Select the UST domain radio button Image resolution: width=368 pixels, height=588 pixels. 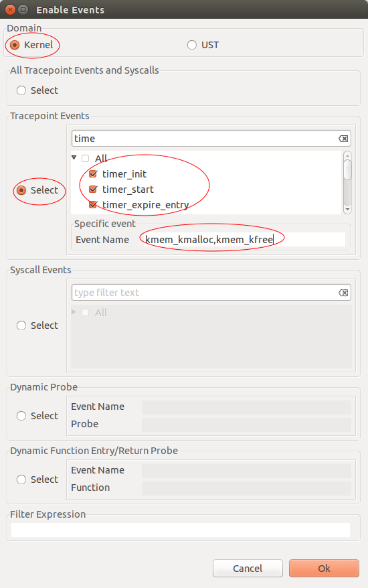coord(192,45)
